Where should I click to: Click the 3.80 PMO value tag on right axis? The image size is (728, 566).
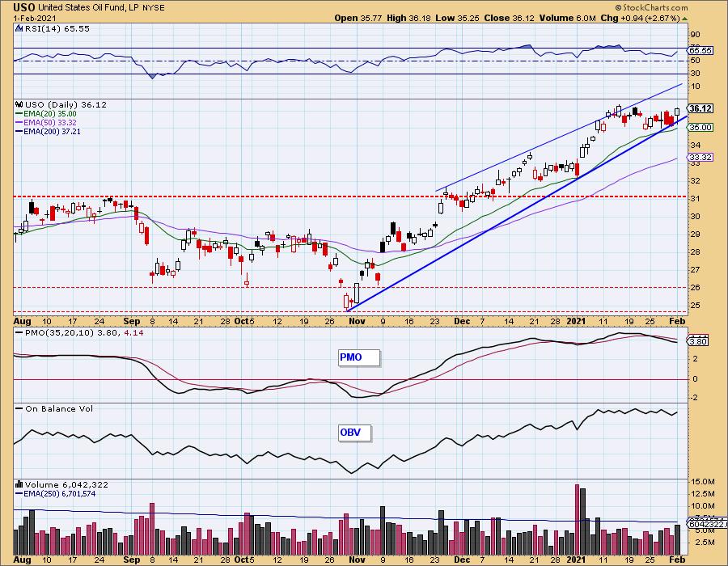pos(699,342)
